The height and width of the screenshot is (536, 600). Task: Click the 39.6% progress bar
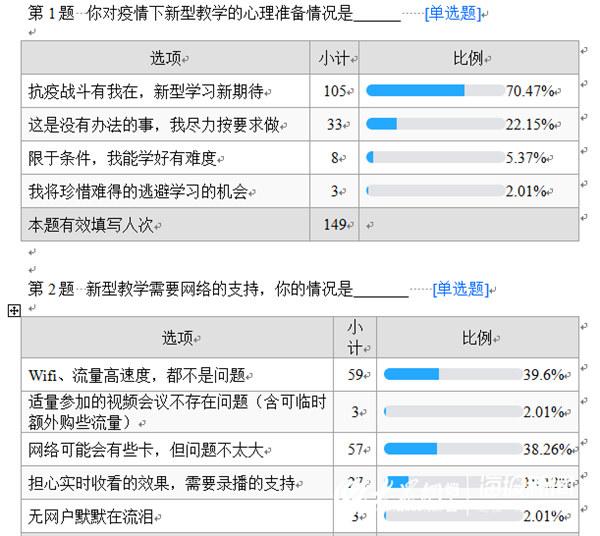[453, 374]
